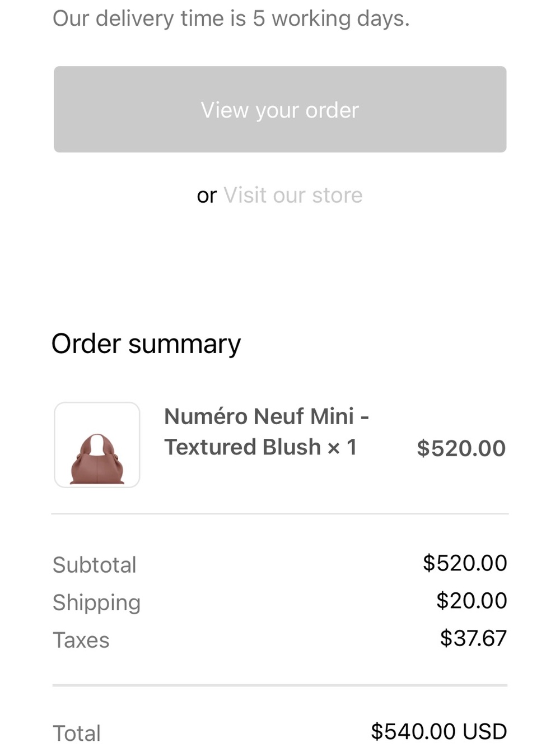Screen dimensions: 560x747
Task: Click the divider line above Total
Action: pos(280,685)
